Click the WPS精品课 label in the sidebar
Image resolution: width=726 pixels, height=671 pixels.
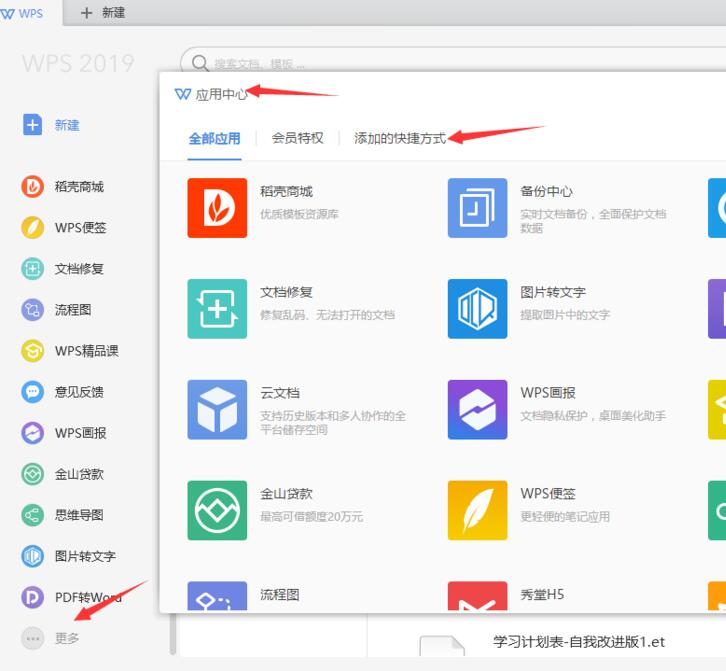[x=87, y=351]
